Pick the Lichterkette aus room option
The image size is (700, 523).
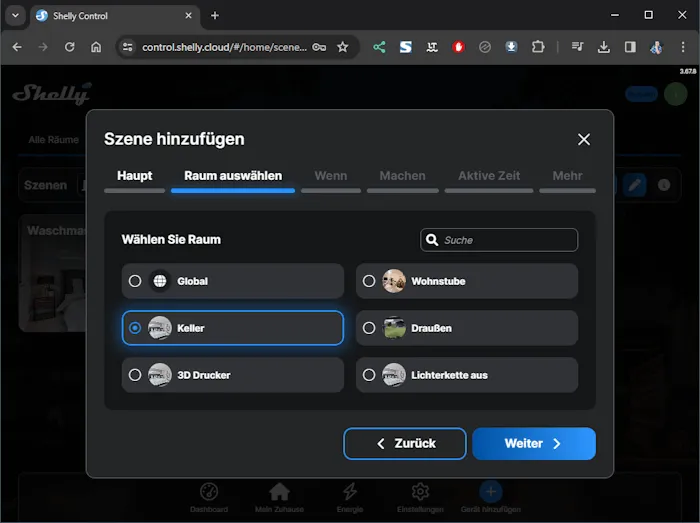tap(467, 375)
